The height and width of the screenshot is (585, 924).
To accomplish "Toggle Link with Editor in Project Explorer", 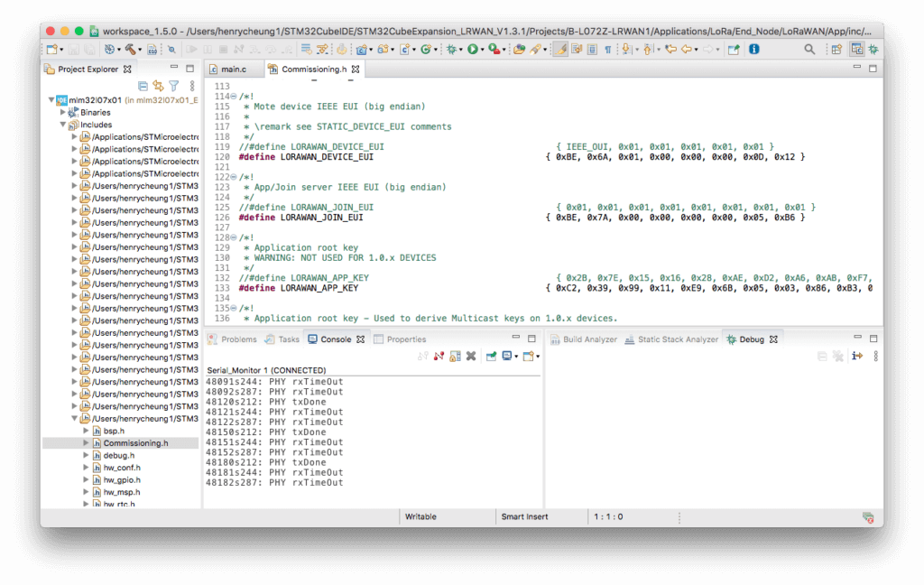I will point(158,84).
